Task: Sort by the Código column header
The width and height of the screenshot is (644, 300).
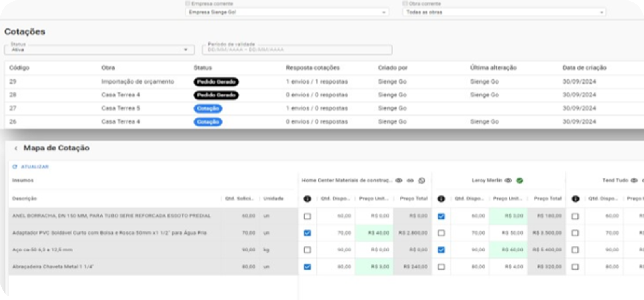Action: point(19,68)
